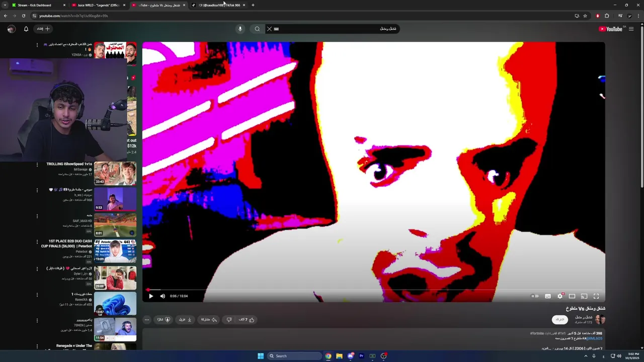
Task: Click the youtube.com address bar URL
Action: pyautogui.click(x=74, y=16)
